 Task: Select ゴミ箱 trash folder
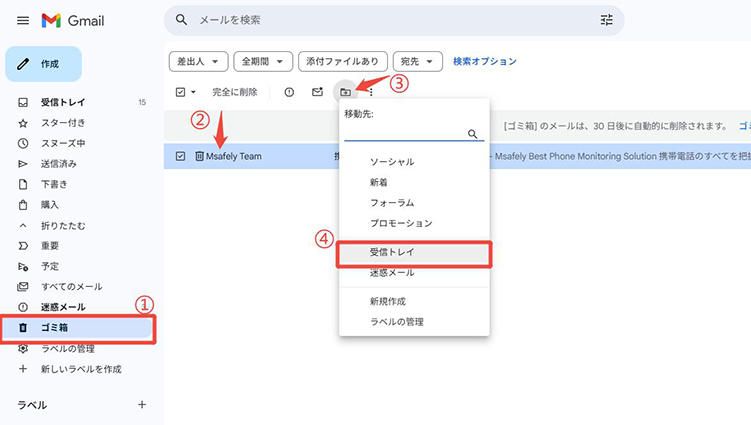pos(78,328)
